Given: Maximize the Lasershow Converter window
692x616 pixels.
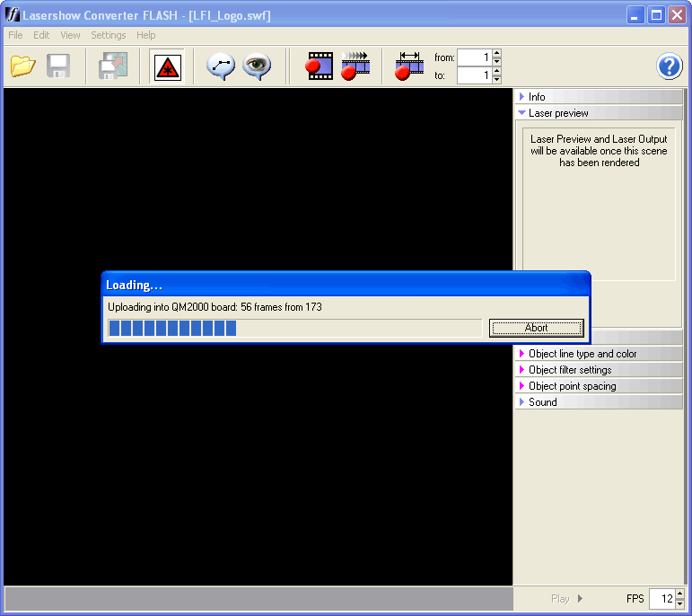Looking at the screenshot, I should pos(656,15).
